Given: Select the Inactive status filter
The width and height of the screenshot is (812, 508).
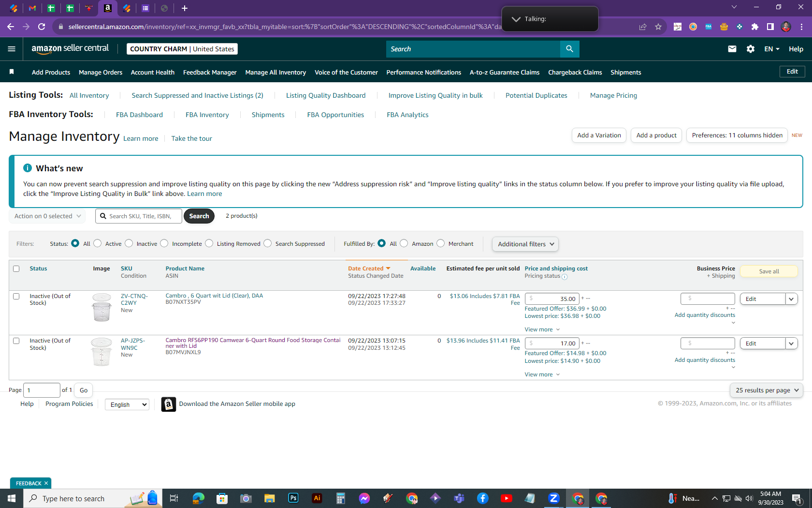Looking at the screenshot, I should 129,243.
